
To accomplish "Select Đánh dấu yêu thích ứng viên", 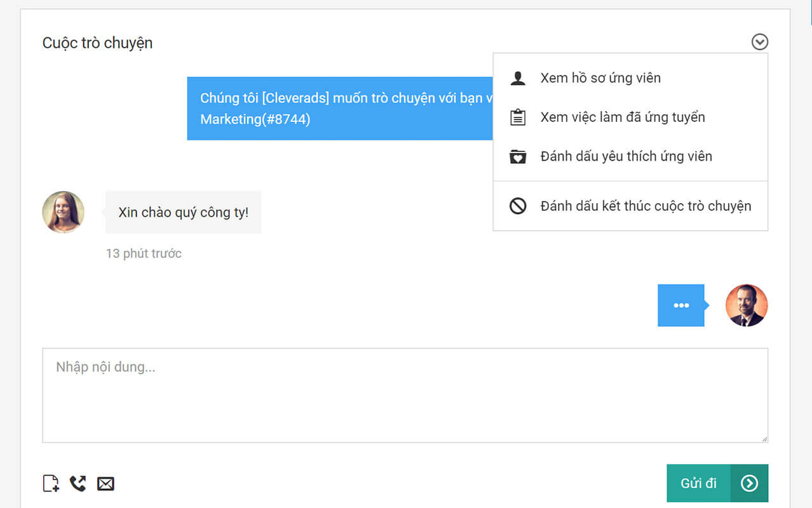I will [626, 157].
